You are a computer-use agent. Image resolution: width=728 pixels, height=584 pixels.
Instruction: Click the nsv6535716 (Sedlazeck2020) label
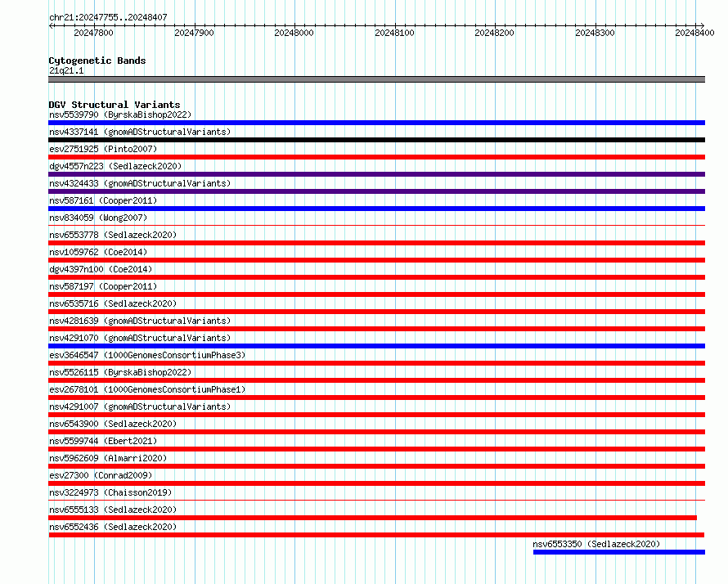pyautogui.click(x=113, y=303)
